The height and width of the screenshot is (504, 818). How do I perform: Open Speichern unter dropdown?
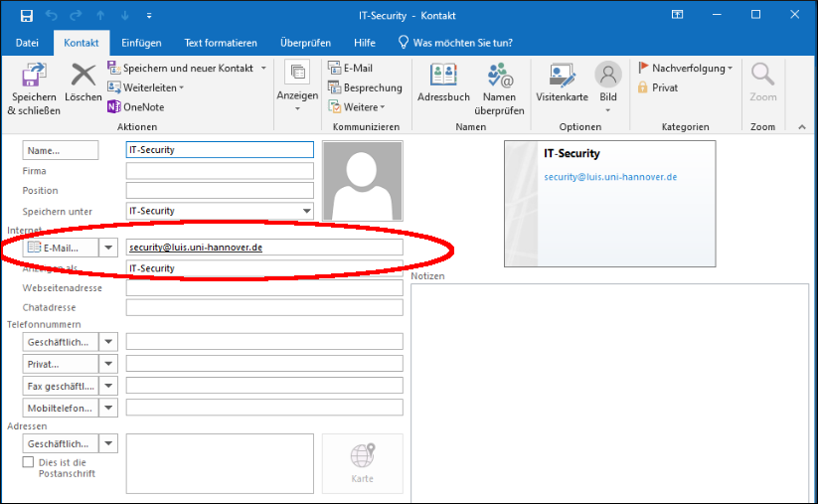click(x=307, y=211)
